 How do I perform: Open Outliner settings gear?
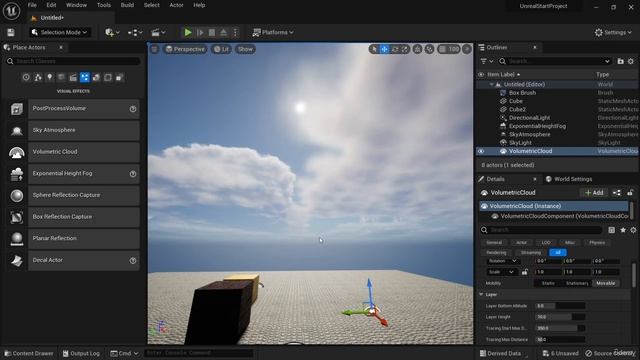coord(631,61)
